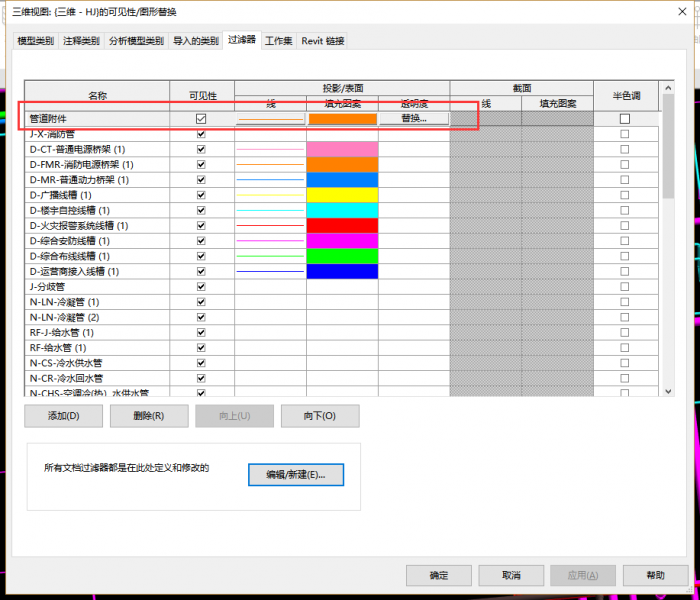Screen dimensions: 700x600
Task: Open 编辑/新建(E)... filter editor
Action: (x=295, y=474)
